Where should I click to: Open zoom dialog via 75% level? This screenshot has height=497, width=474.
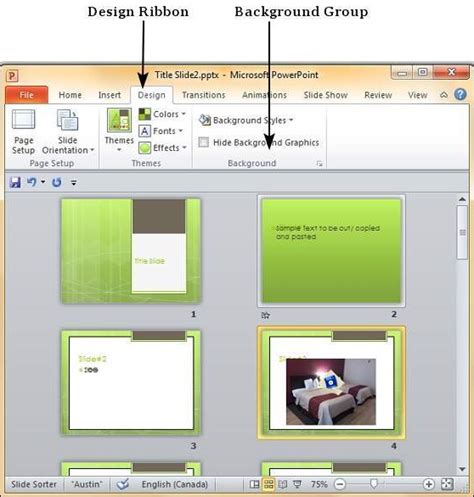coord(319,484)
